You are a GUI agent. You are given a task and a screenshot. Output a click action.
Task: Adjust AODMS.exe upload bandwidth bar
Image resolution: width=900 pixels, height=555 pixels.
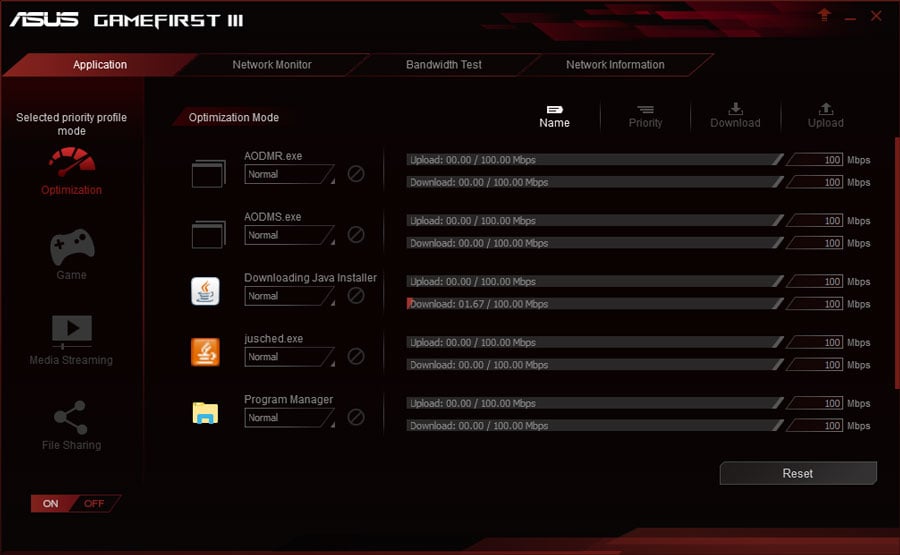pyautogui.click(x=595, y=220)
